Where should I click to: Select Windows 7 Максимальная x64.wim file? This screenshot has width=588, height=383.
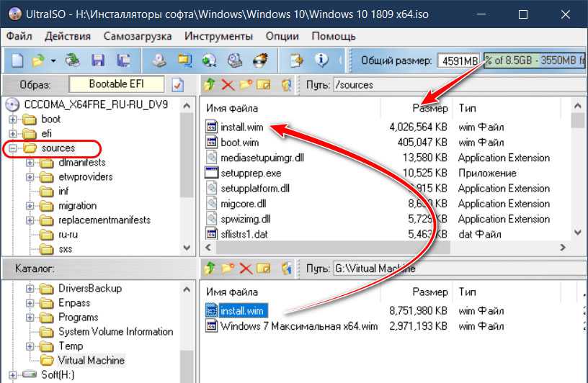point(298,326)
